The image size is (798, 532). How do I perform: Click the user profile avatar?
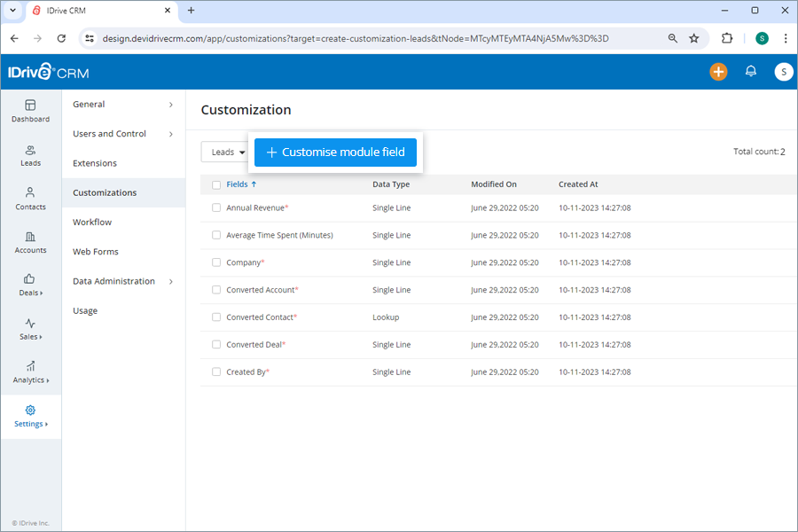tap(784, 72)
